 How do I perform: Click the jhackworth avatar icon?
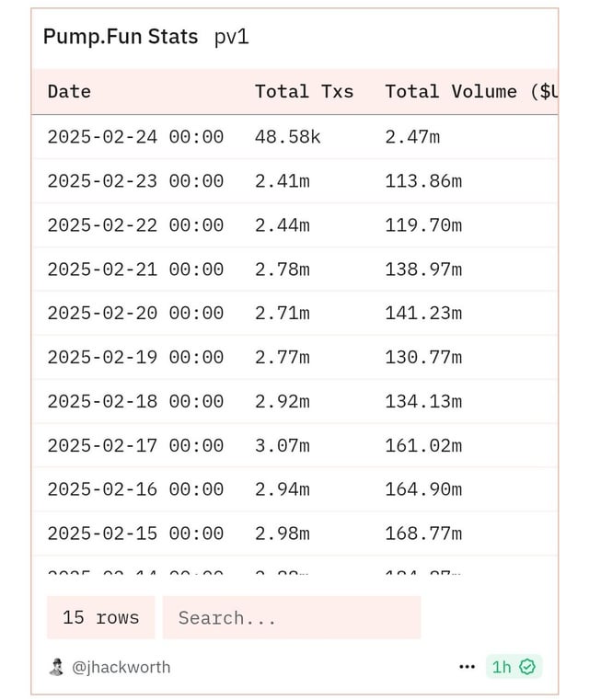pos(56,667)
